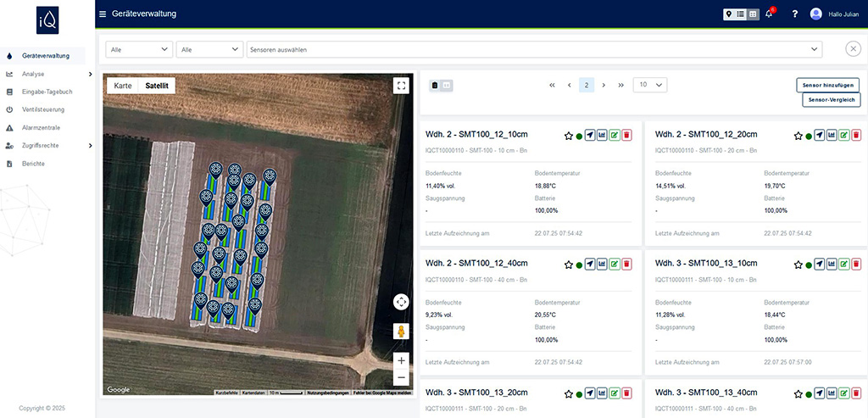Open the hamburger menu beside Geräteverwaltung

click(103, 14)
